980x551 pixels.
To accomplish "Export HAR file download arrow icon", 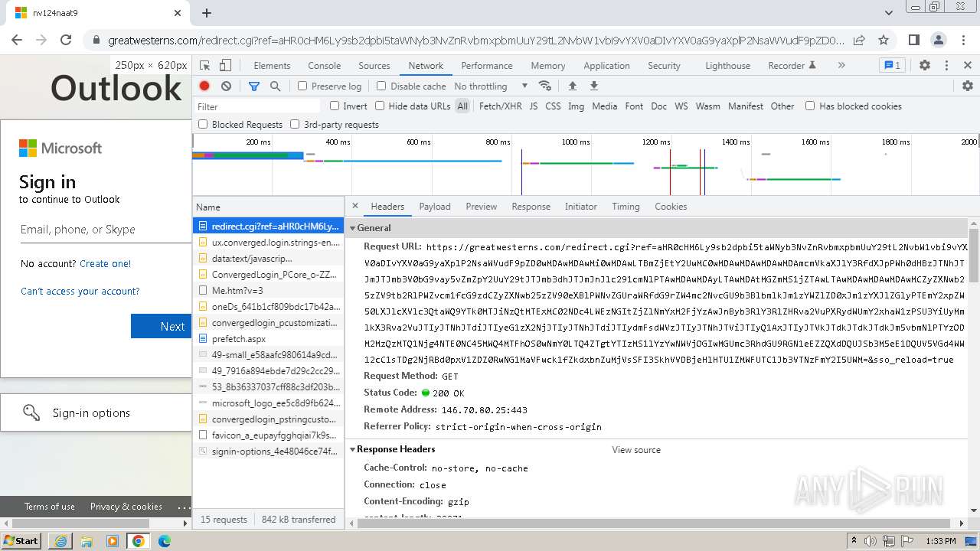I will click(593, 86).
